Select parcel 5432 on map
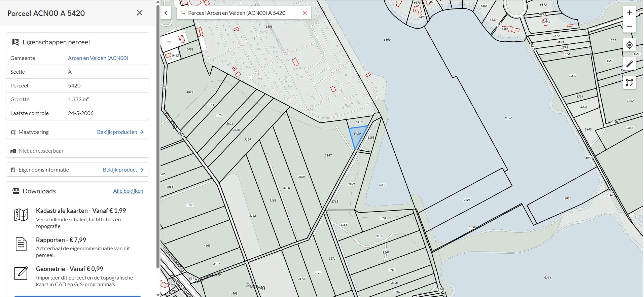This screenshot has height=297, width=644. (x=383, y=185)
